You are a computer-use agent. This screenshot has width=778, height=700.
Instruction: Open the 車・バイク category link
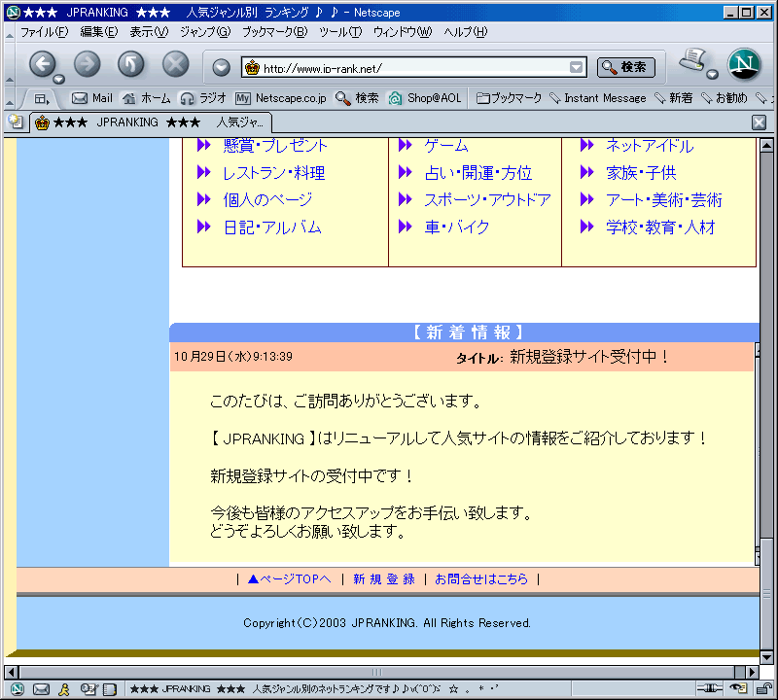click(x=457, y=227)
